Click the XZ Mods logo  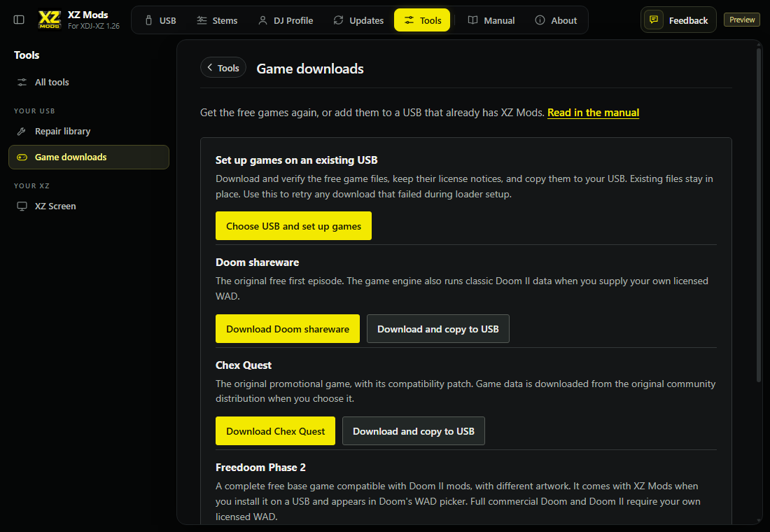[50, 20]
